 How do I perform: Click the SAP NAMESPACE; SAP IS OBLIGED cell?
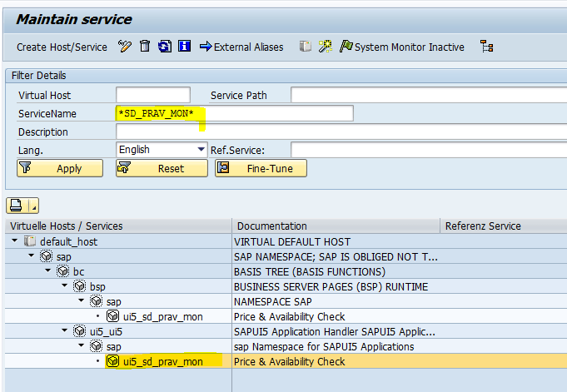click(x=336, y=256)
